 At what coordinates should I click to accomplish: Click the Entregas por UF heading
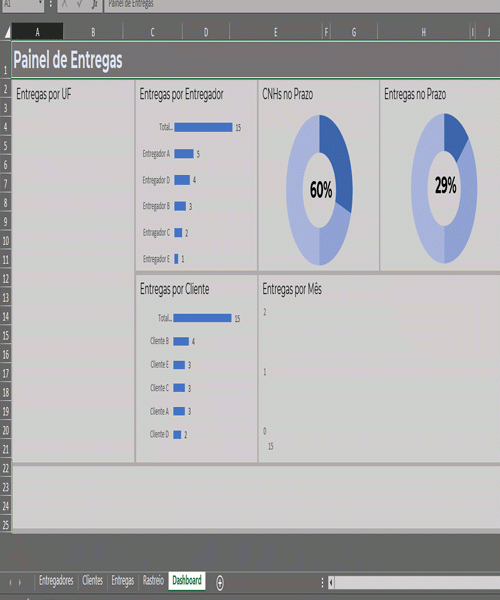[44, 94]
